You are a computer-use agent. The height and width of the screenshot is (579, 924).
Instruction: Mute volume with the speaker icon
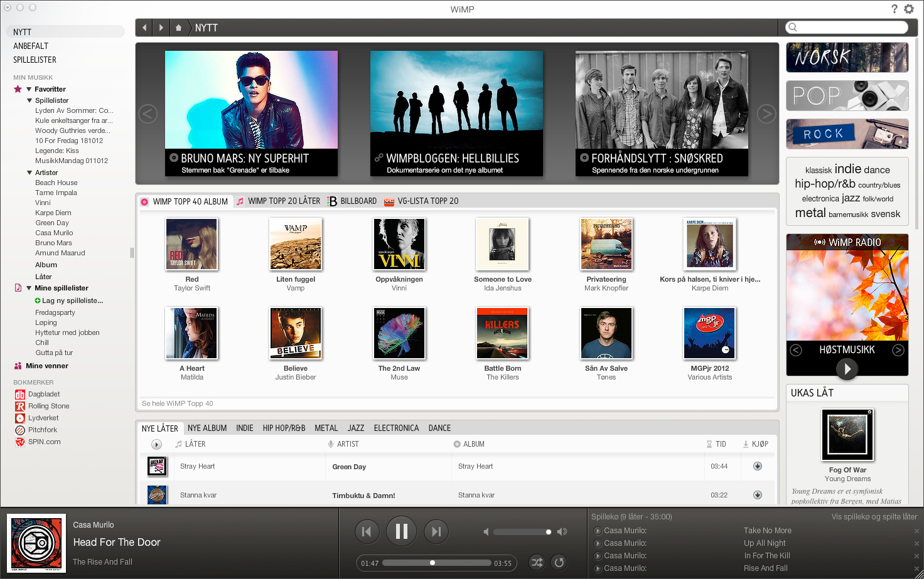[486, 532]
